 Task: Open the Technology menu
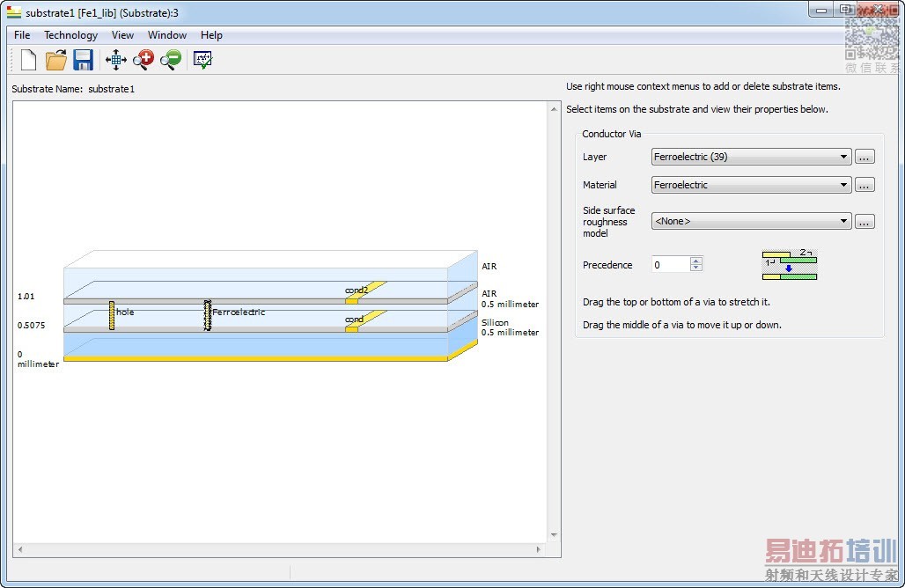(x=71, y=35)
